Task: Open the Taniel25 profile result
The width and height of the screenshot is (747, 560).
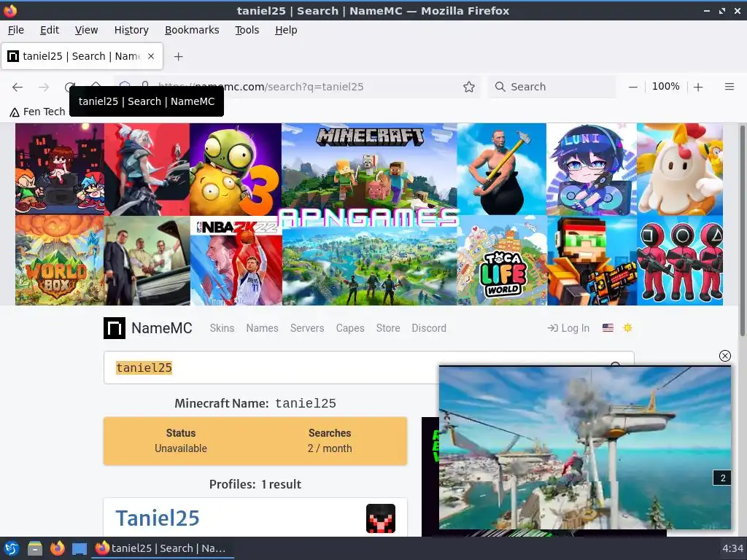Action: tap(158, 518)
